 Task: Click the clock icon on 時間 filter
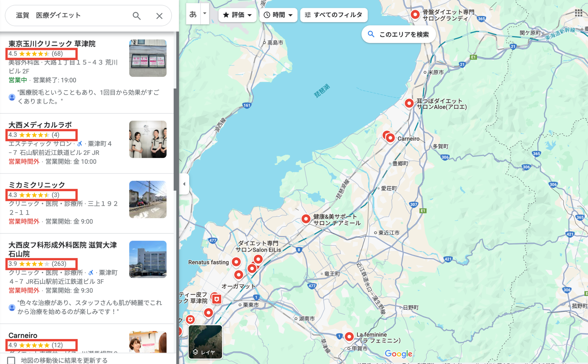point(267,15)
